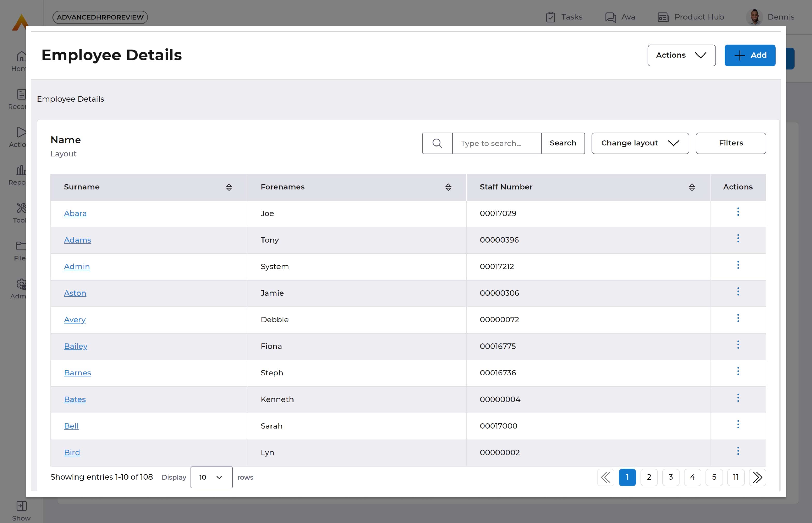Open row actions menu for Bird
This screenshot has height=523, width=812.
coord(738,451)
